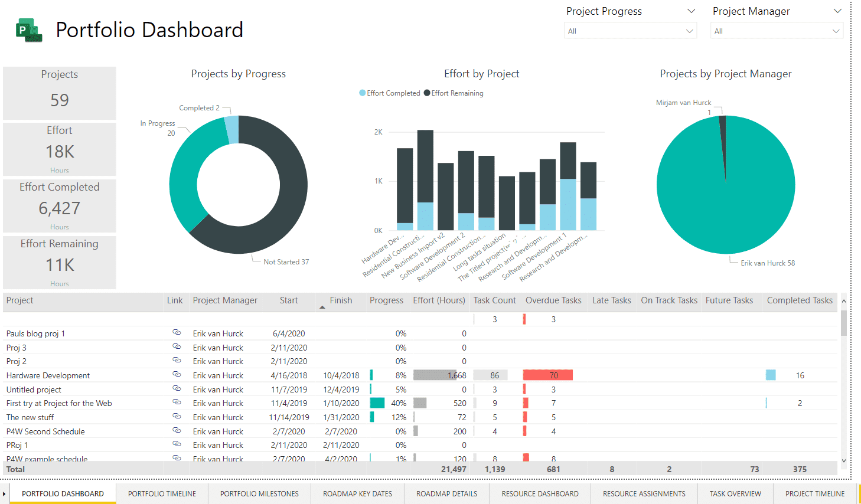Image resolution: width=861 pixels, height=504 pixels.
Task: Switch to the Portfolio Timeline tab
Action: tap(162, 494)
